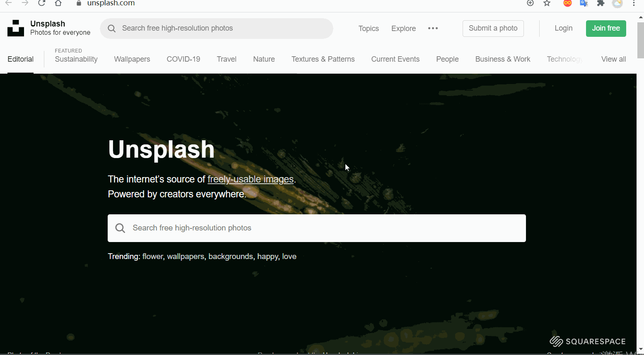Click the red infinity extension icon
The image size is (644, 355).
(567, 3)
